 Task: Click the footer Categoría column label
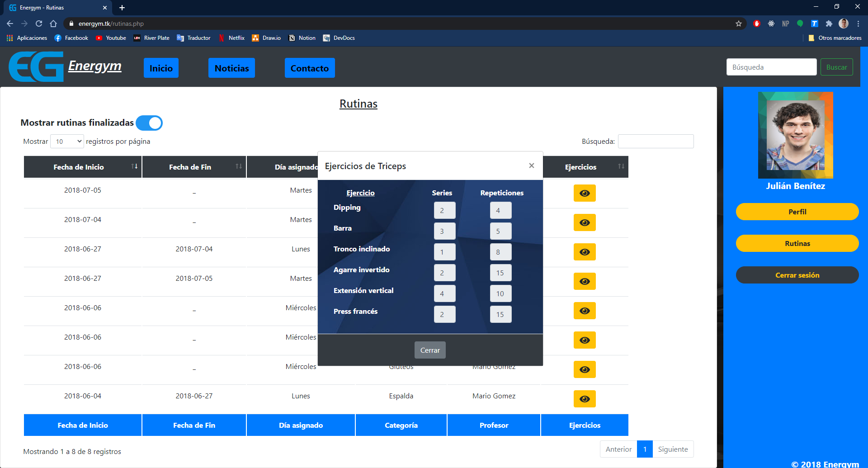coord(401,425)
